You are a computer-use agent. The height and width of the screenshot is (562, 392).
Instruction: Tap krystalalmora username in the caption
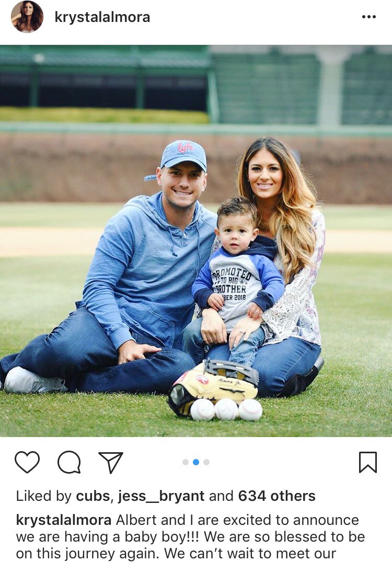[x=64, y=520]
